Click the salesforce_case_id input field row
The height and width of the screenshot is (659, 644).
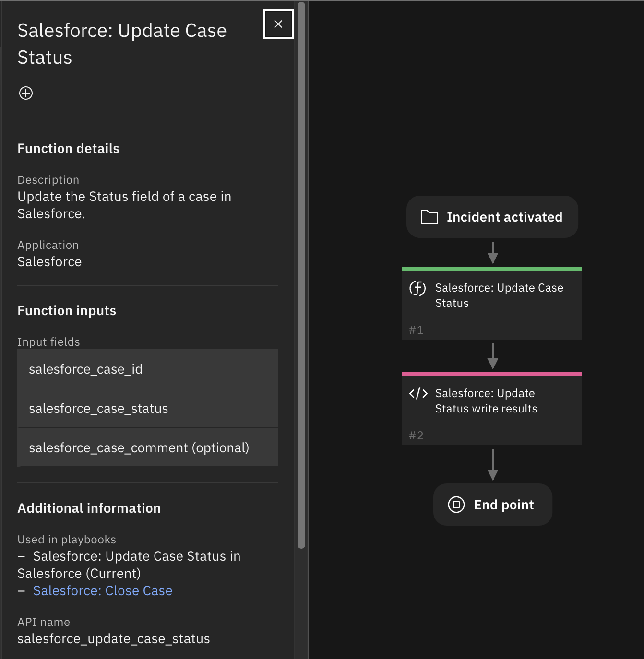tap(148, 369)
